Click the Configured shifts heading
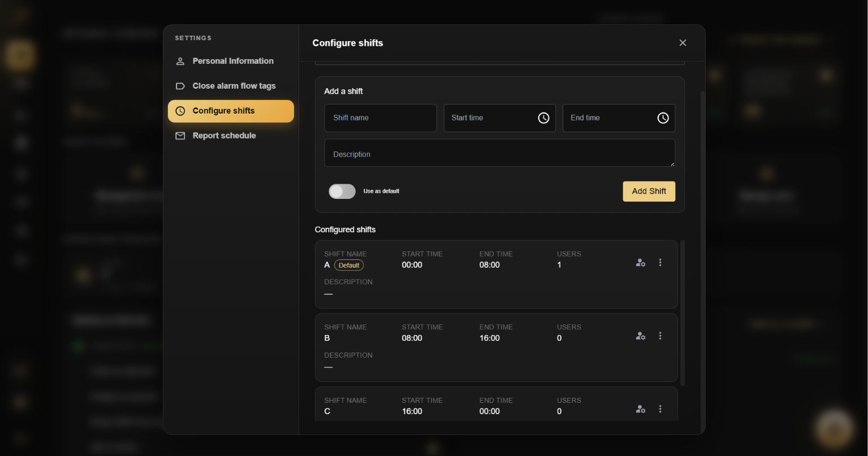This screenshot has width=868, height=456. click(x=345, y=229)
